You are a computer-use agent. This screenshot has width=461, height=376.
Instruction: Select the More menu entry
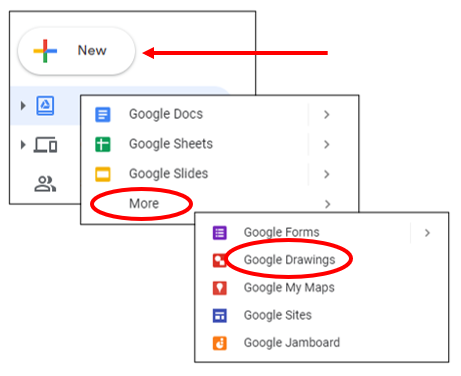click(x=144, y=203)
